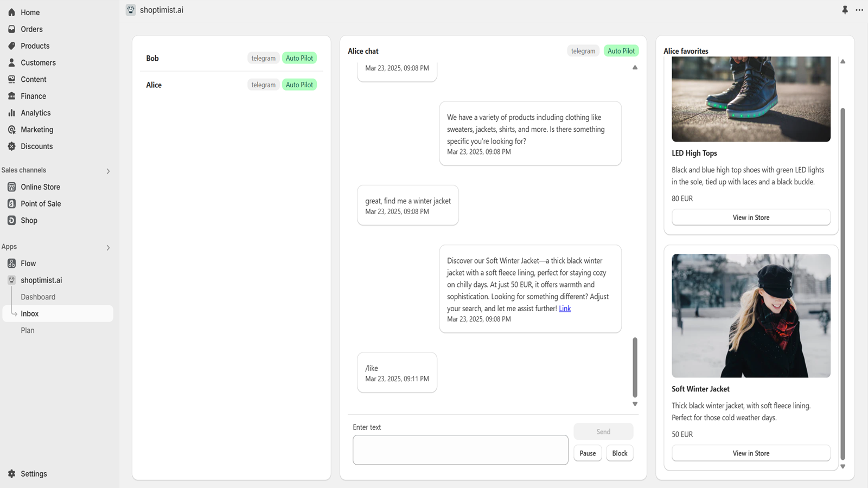This screenshot has height=488, width=868.
Task: Click the Send button
Action: (603, 432)
